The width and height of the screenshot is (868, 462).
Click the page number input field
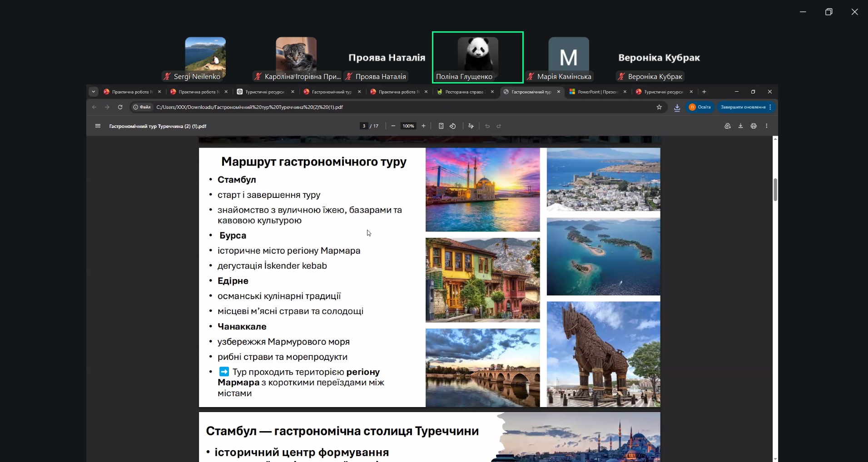coord(364,126)
